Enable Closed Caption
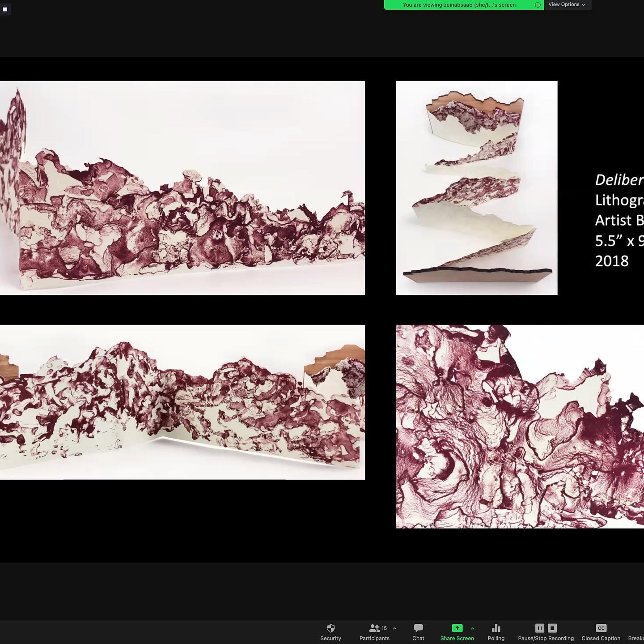This screenshot has width=644, height=644. (x=601, y=632)
